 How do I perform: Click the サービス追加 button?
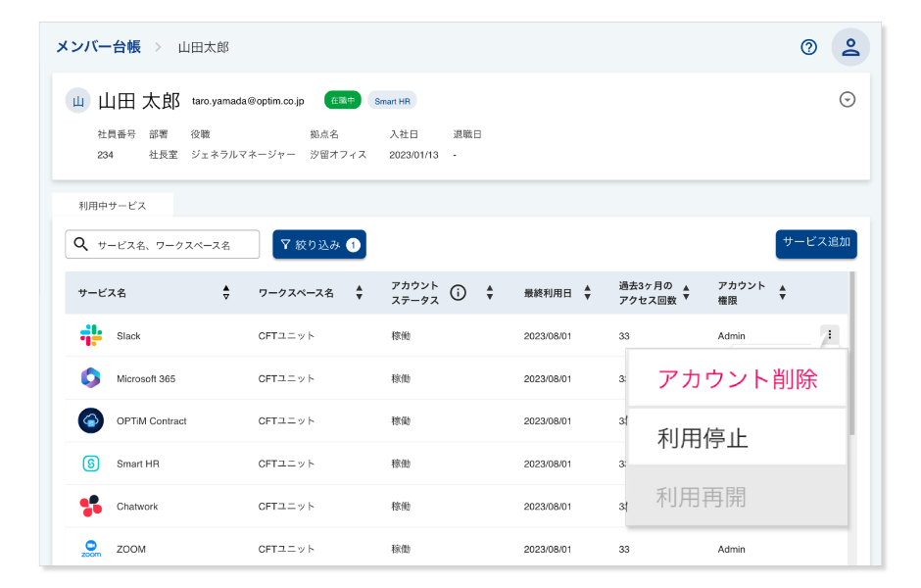click(x=815, y=244)
